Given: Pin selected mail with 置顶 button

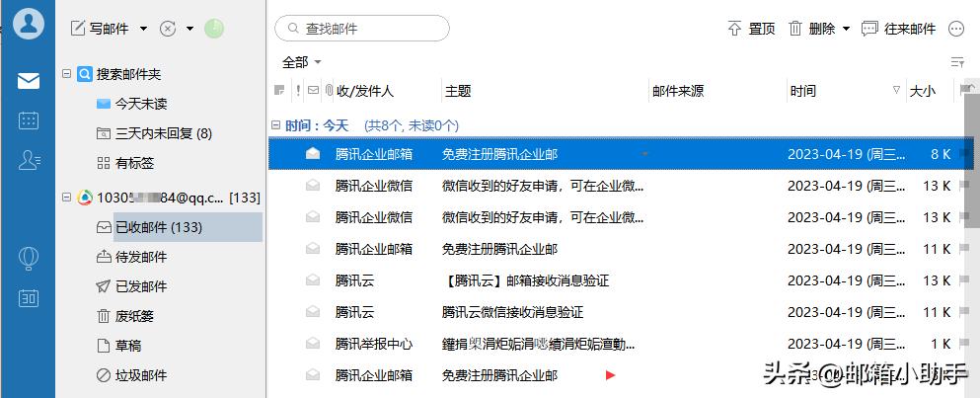Looking at the screenshot, I should coord(752,29).
